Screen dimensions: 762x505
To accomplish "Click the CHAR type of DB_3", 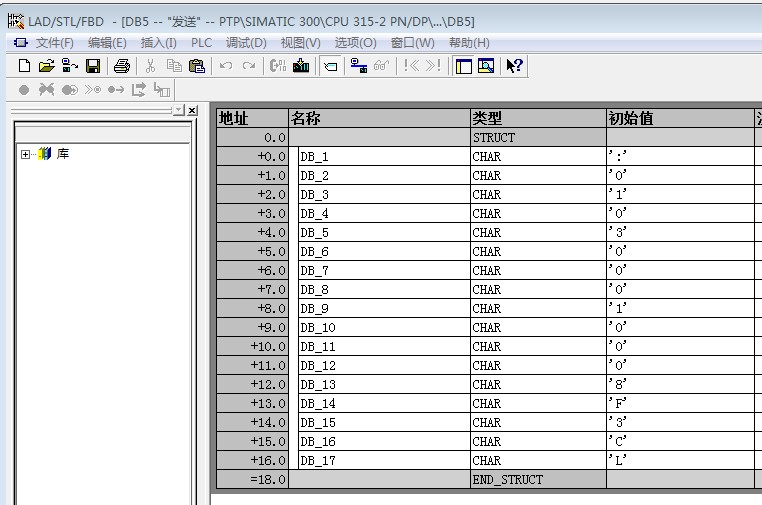I will (x=538, y=194).
